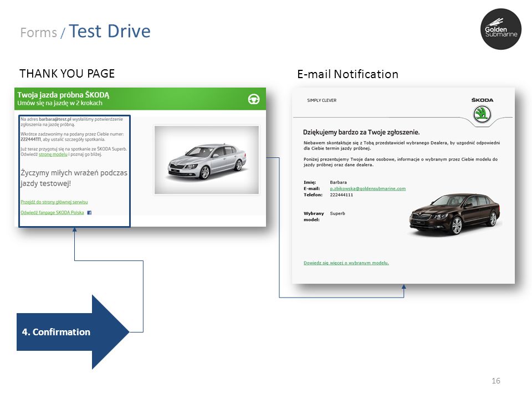Viewport: 532px width, 399px height.
Task: Open 'Odwiedź fanpage SKODA Polska' link
Action: [x=52, y=213]
